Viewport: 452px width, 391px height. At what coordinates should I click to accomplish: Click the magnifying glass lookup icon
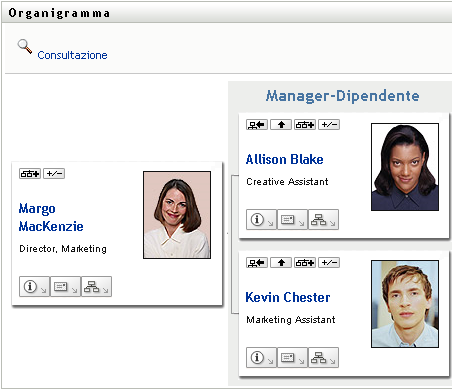25,46
